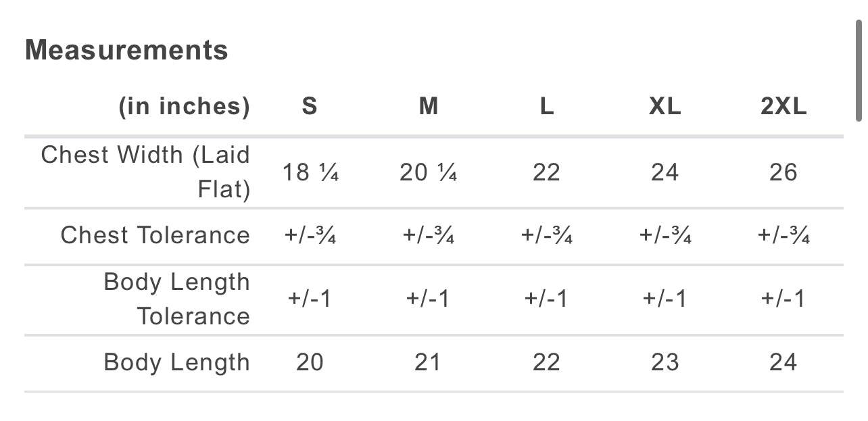This screenshot has width=868, height=421.
Task: Click the "(in inches)" header label
Action: (x=184, y=107)
